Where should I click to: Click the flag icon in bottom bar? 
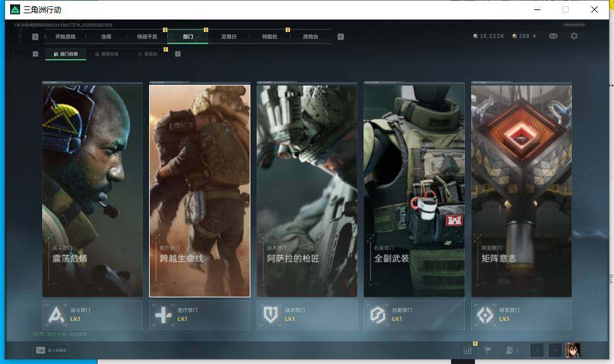(x=488, y=350)
